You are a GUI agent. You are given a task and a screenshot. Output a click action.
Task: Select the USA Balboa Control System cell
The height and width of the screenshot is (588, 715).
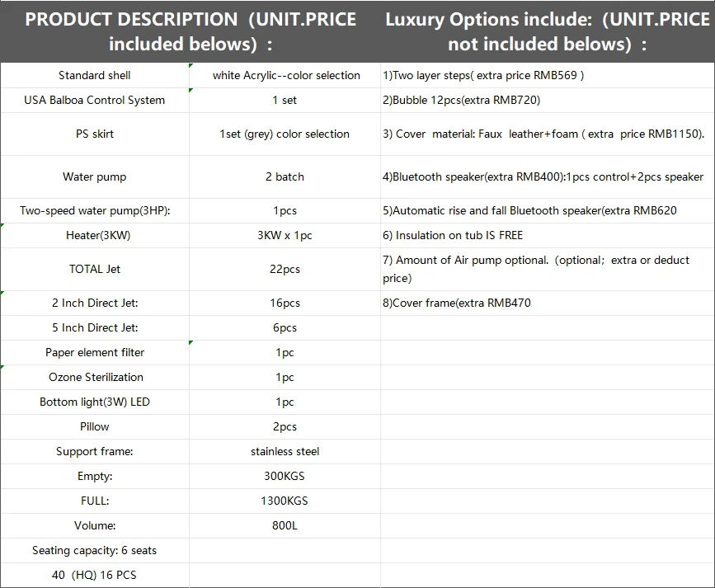tap(94, 101)
